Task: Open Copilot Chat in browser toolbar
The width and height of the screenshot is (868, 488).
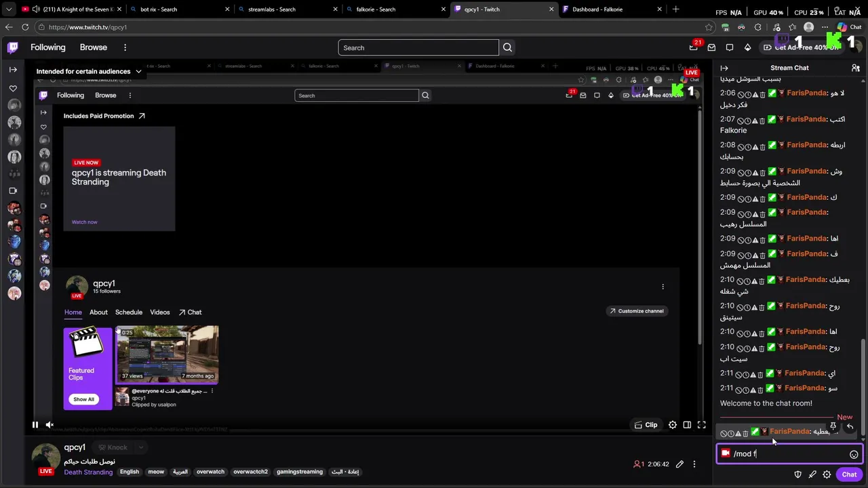Action: pos(849,27)
